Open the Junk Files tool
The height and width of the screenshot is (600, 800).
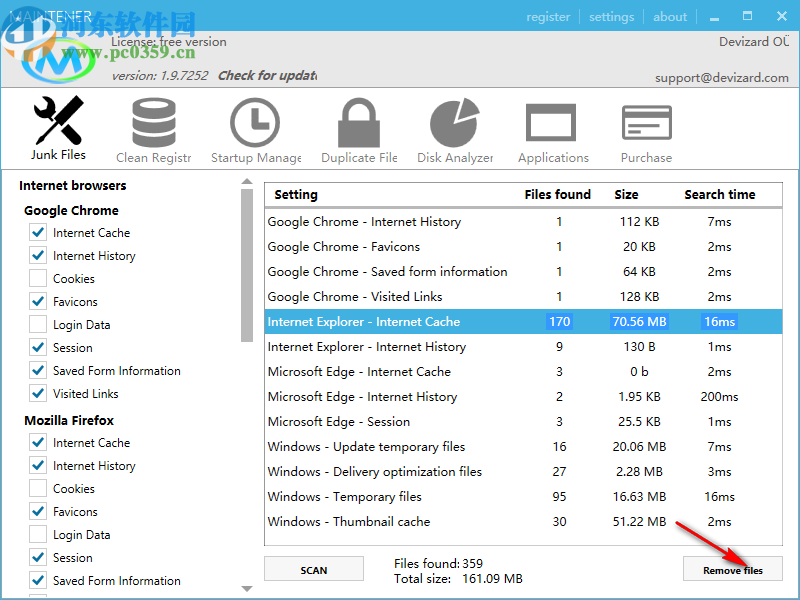58,128
